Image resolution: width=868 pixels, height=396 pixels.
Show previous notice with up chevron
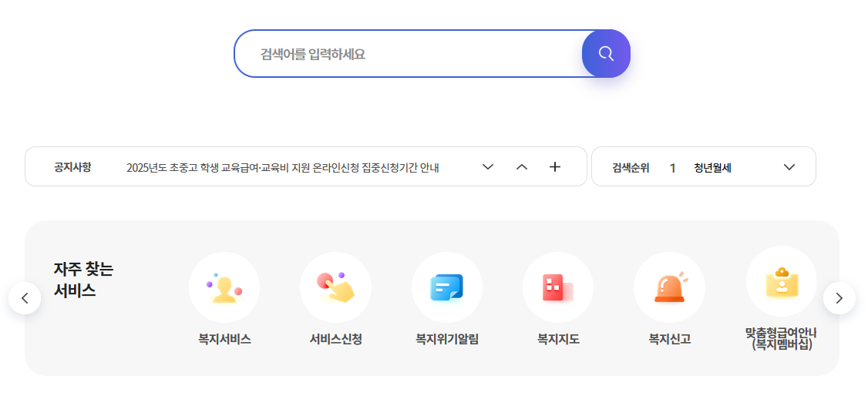(521, 167)
